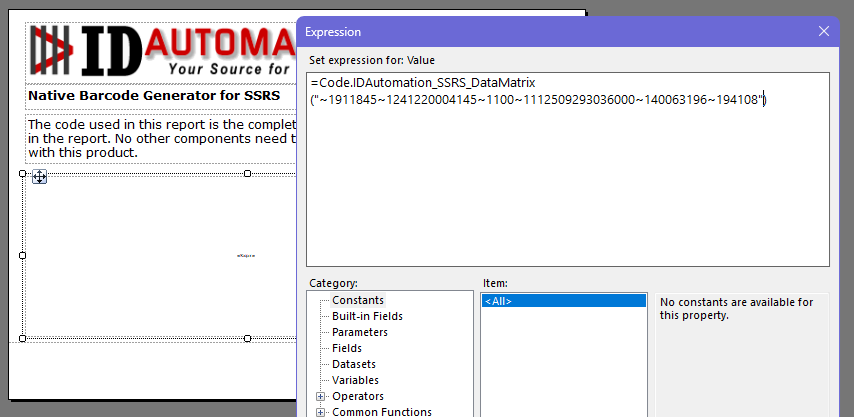854x417 pixels.
Task: Select Constants in the Category tree
Action: click(358, 300)
